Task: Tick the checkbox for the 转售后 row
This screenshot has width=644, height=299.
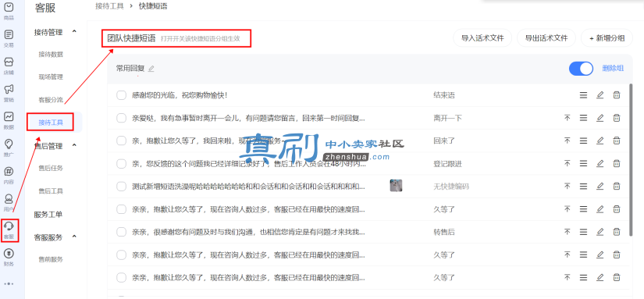Action: [121, 232]
